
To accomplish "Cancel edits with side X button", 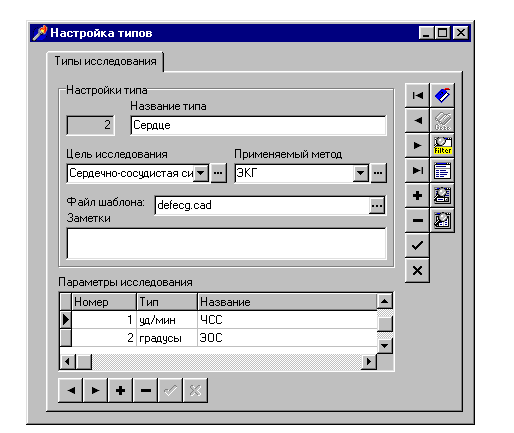I will (417, 270).
